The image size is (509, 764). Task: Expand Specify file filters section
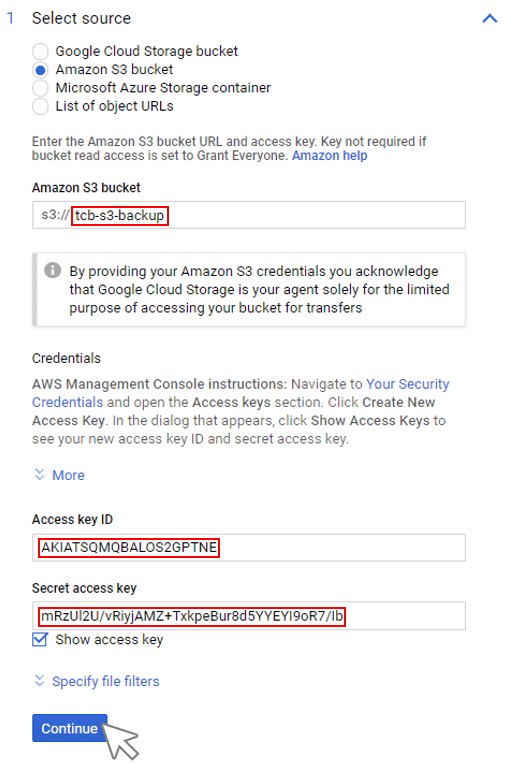[x=106, y=681]
